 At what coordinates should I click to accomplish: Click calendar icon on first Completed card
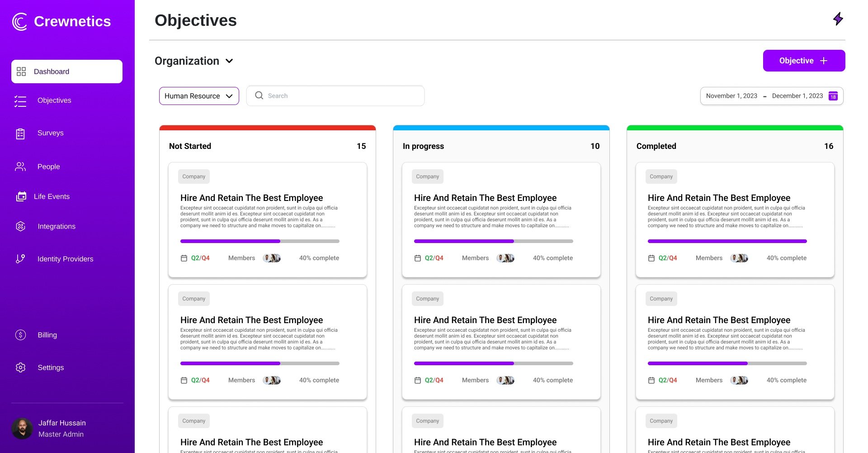point(651,258)
